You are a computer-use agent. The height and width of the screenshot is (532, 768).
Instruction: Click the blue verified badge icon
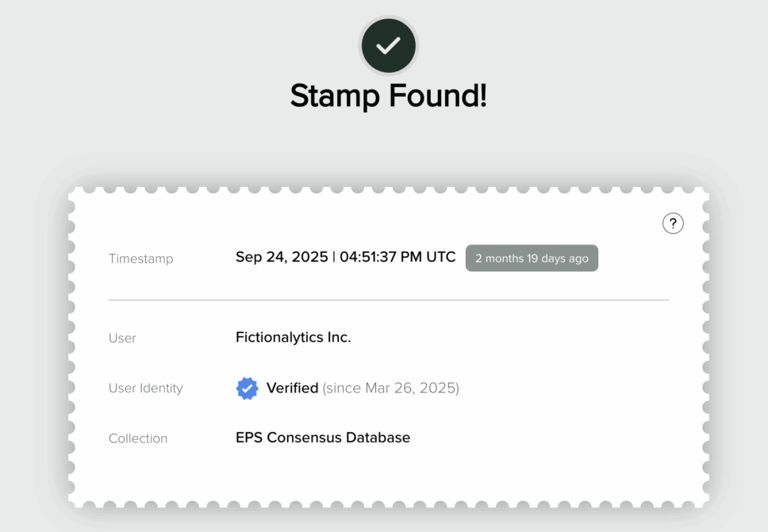click(x=248, y=388)
